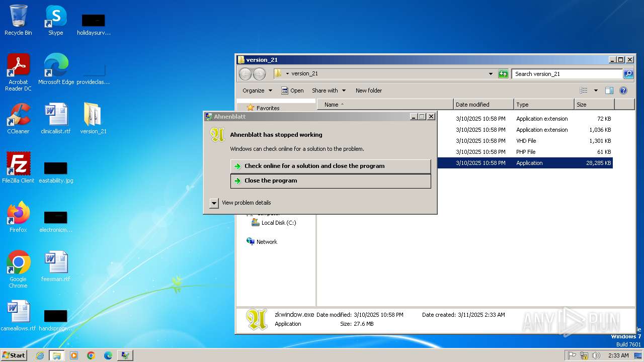
Task: Open the Recycle Bin desktop icon
Action: coord(18,20)
